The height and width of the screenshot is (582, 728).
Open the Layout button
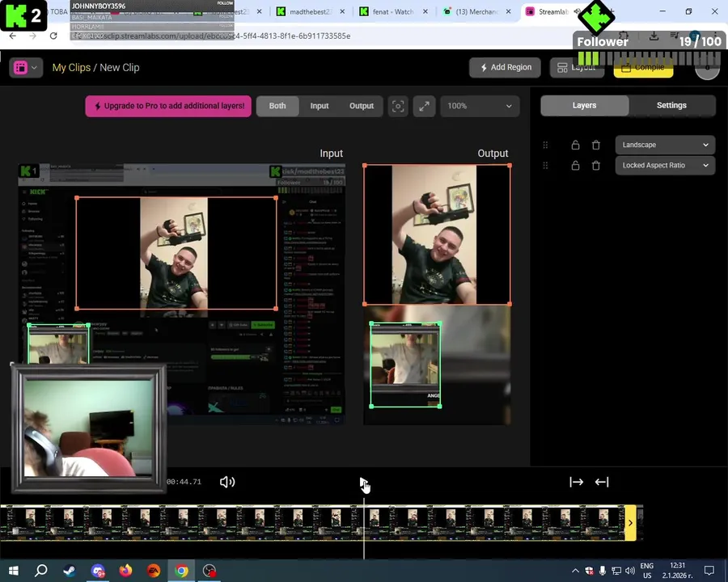[577, 68]
